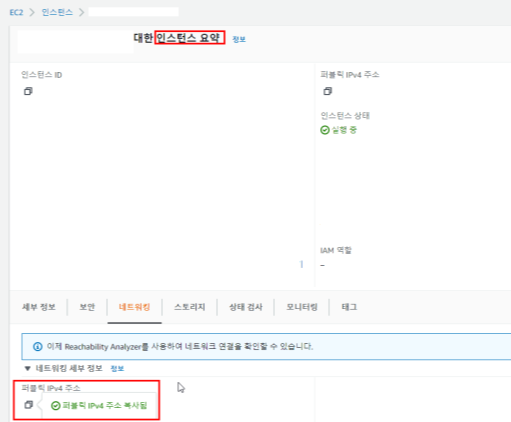The width and height of the screenshot is (511, 422).
Task: Copy the instance ID with copy icon
Action: (x=28, y=91)
